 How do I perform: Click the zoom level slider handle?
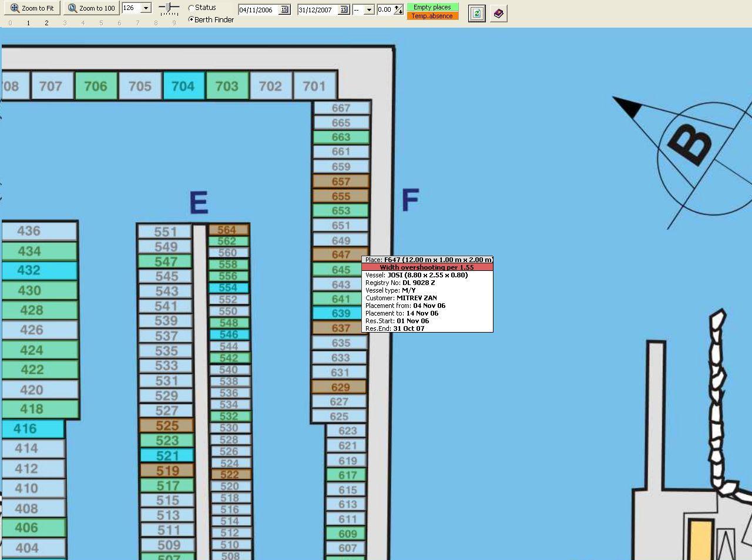[x=169, y=8]
